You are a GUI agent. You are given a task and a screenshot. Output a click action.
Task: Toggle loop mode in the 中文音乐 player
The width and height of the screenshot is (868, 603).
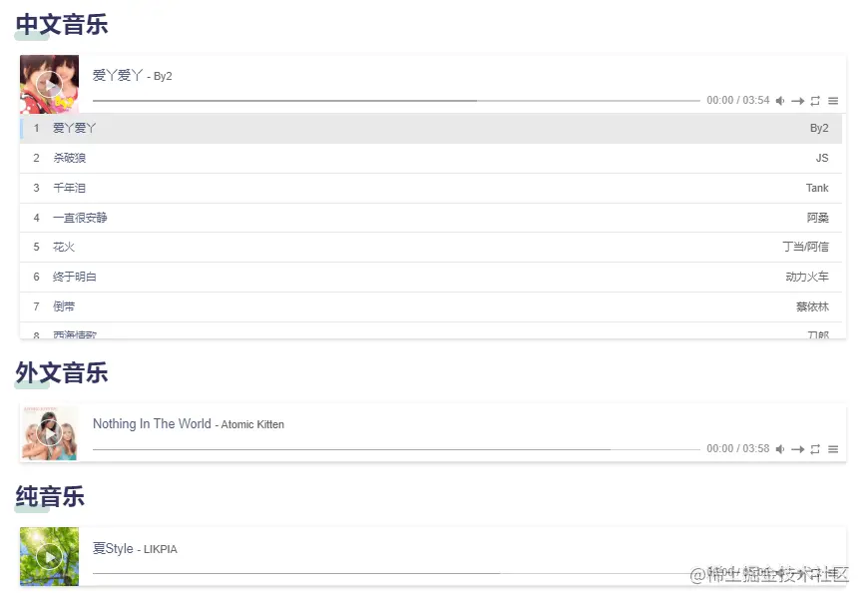coord(815,101)
